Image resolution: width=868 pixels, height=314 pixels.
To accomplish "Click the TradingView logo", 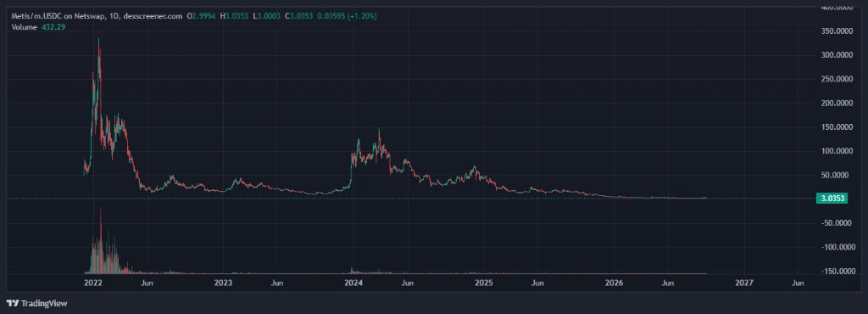I will [x=36, y=303].
